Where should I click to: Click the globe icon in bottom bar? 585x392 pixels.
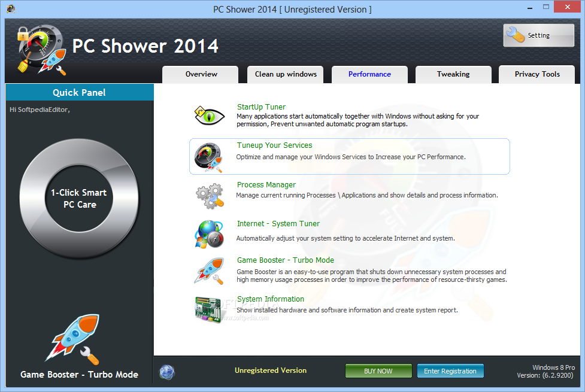click(167, 372)
